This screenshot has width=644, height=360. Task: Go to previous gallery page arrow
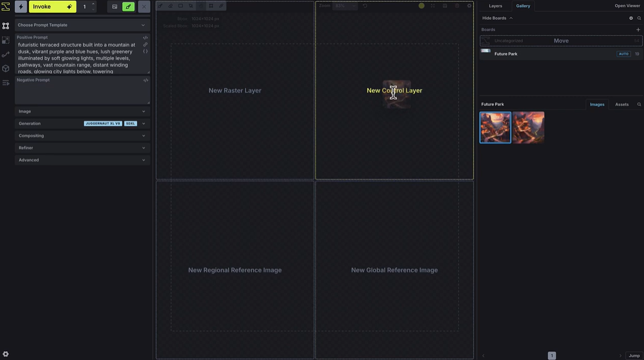pos(483,356)
